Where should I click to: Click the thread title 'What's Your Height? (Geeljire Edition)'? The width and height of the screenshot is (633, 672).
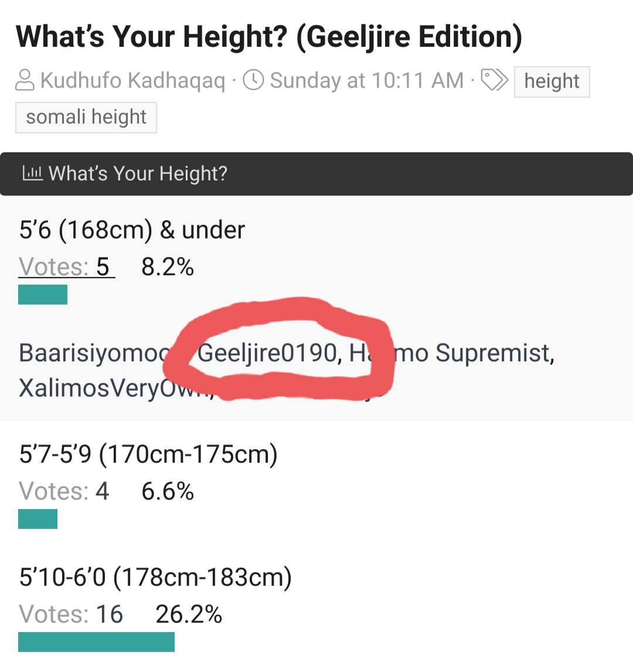(269, 37)
